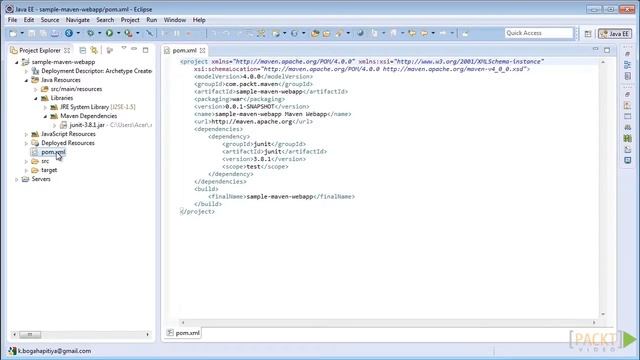
Task: Click the Back navigation arrow icon
Action: (x=424, y=33)
